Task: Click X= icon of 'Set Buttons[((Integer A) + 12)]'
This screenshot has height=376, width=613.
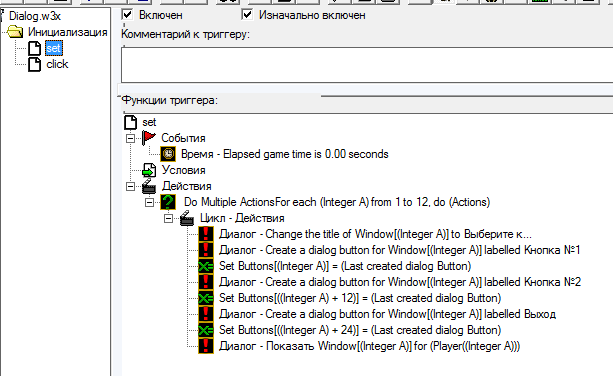Action: [206, 298]
